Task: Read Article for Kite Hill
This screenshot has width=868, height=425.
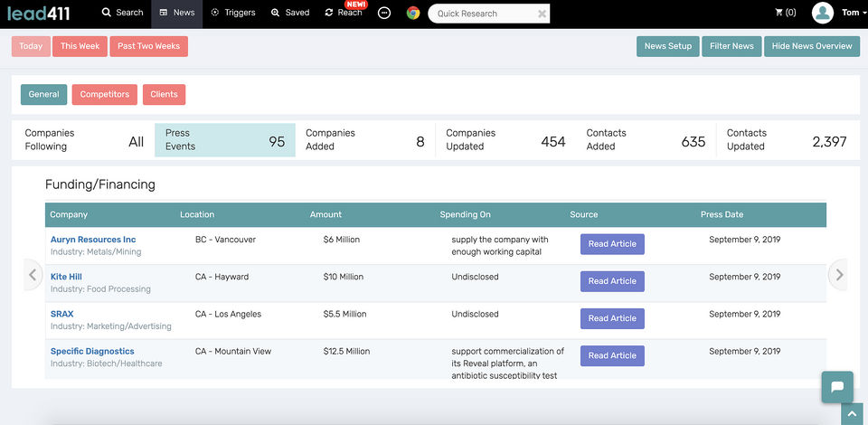Action: (x=612, y=281)
